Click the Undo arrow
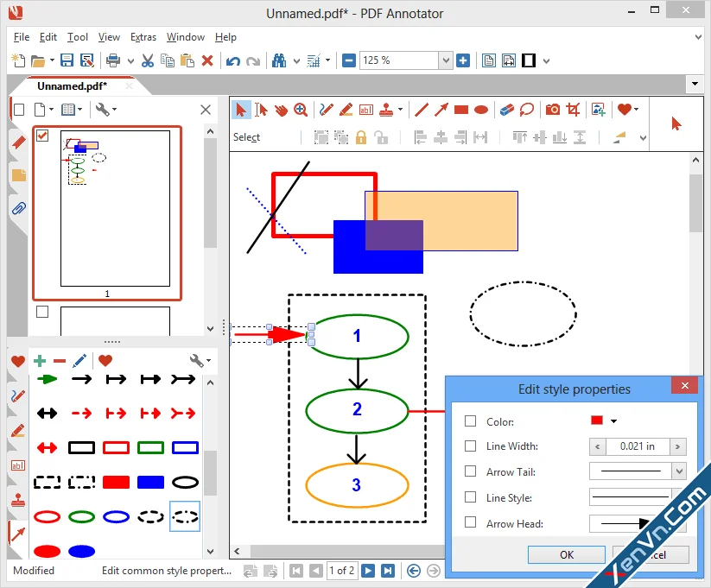 pyautogui.click(x=233, y=60)
